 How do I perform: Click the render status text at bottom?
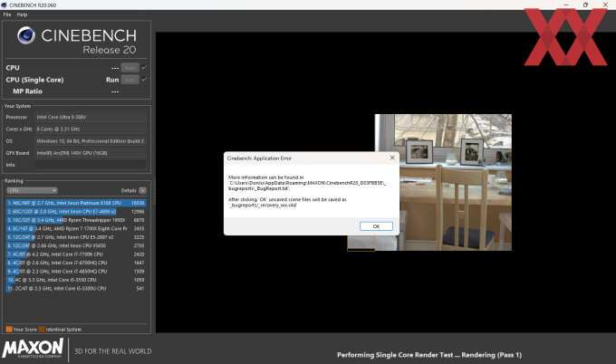pyautogui.click(x=429, y=355)
